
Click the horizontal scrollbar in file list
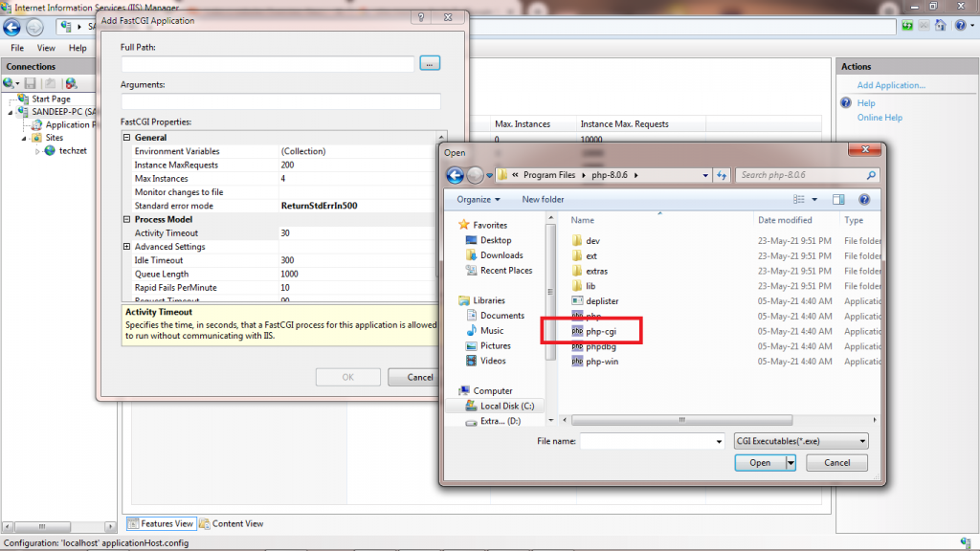(x=681, y=419)
